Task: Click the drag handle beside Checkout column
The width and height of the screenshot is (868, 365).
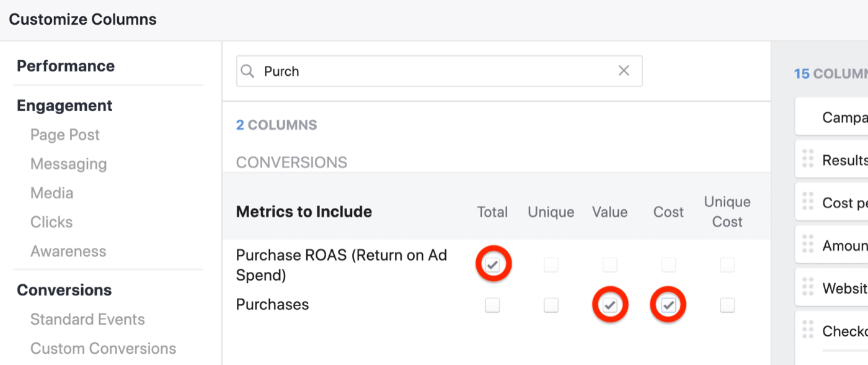Action: (808, 328)
